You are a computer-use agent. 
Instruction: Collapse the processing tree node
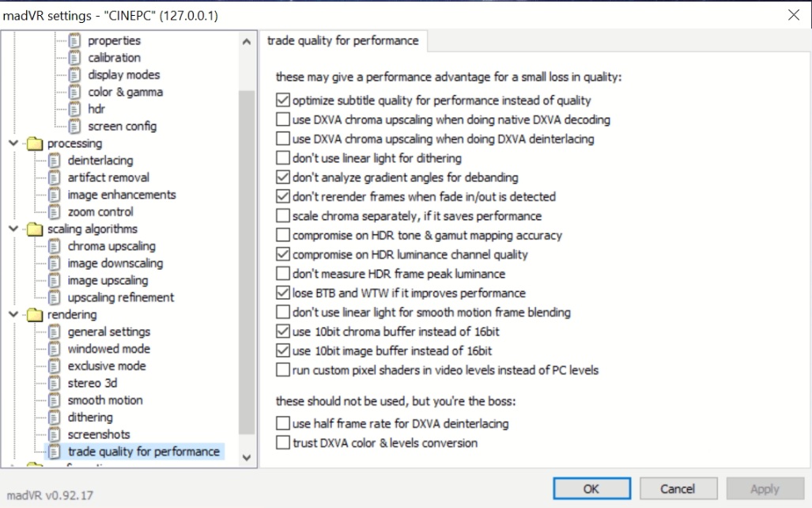[14, 143]
